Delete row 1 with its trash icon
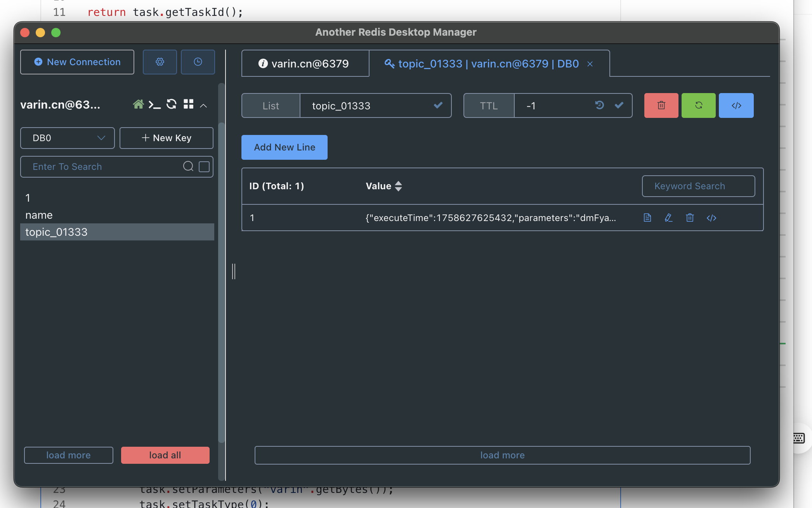Screen dimensions: 812x508 [x=690, y=218]
